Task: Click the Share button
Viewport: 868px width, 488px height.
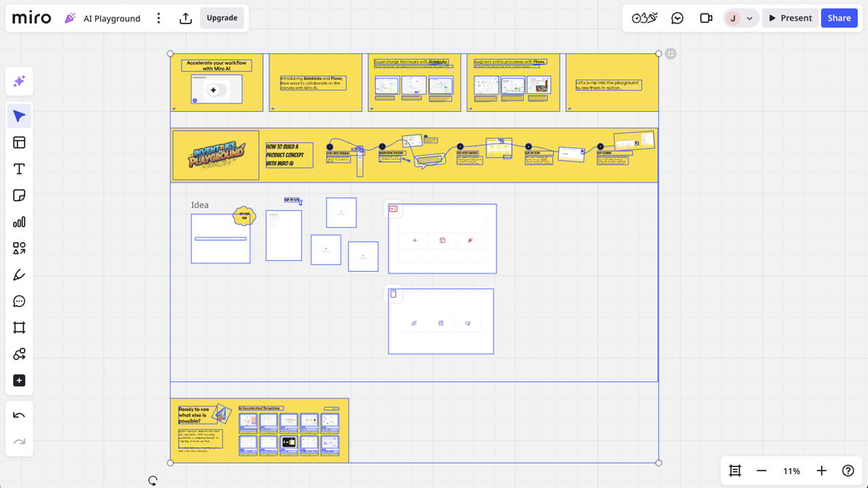Action: pyautogui.click(x=839, y=18)
